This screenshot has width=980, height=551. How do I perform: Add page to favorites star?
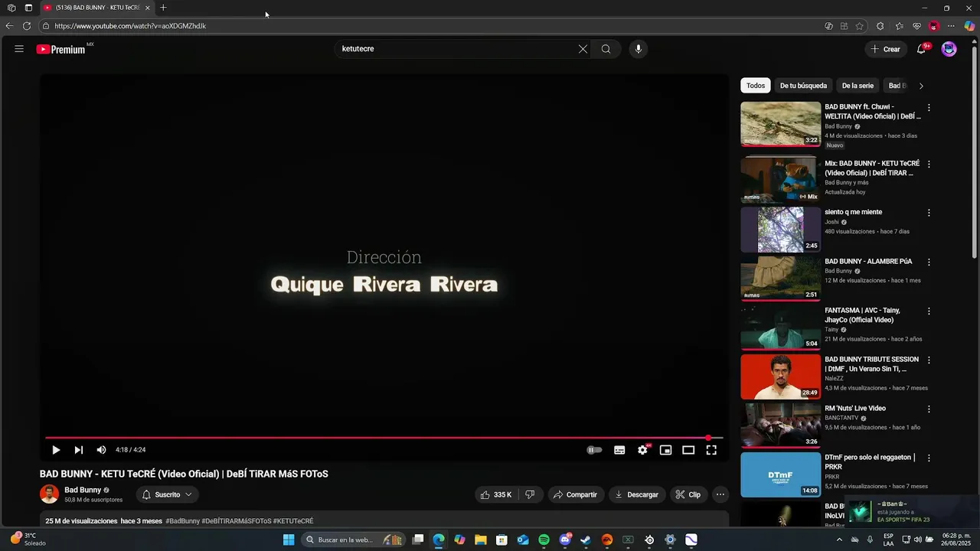pyautogui.click(x=860, y=26)
